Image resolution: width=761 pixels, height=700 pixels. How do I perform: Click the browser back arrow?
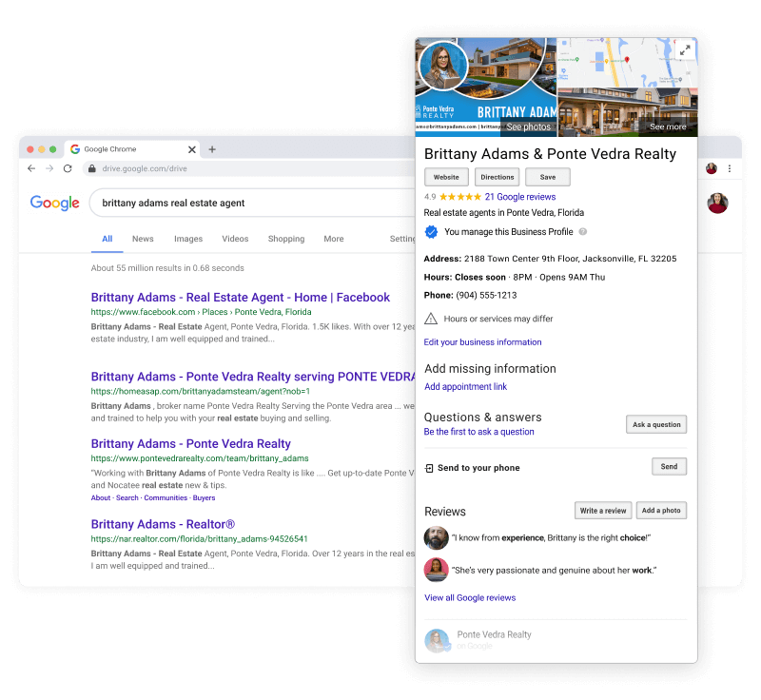(x=31, y=168)
